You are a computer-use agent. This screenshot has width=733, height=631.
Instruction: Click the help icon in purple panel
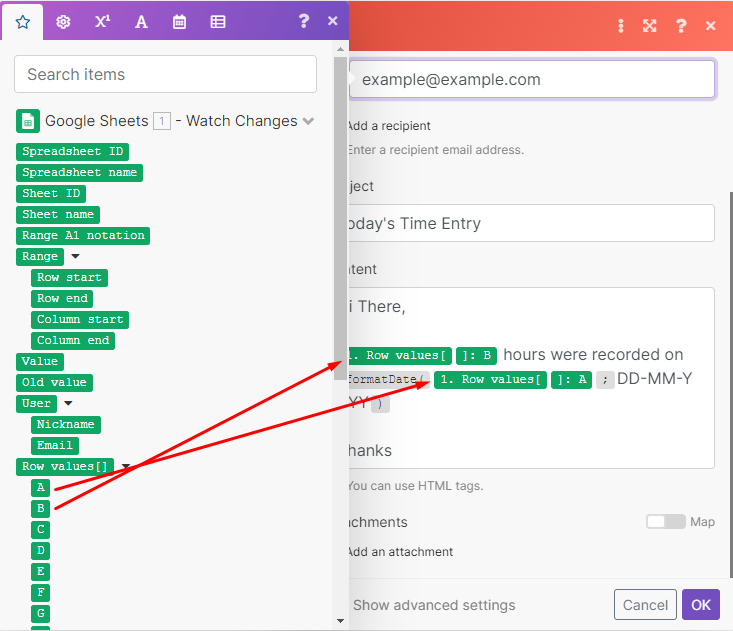[304, 21]
